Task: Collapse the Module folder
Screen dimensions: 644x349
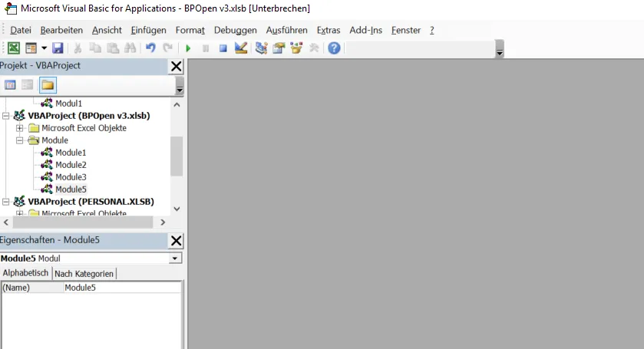Action: coord(19,140)
